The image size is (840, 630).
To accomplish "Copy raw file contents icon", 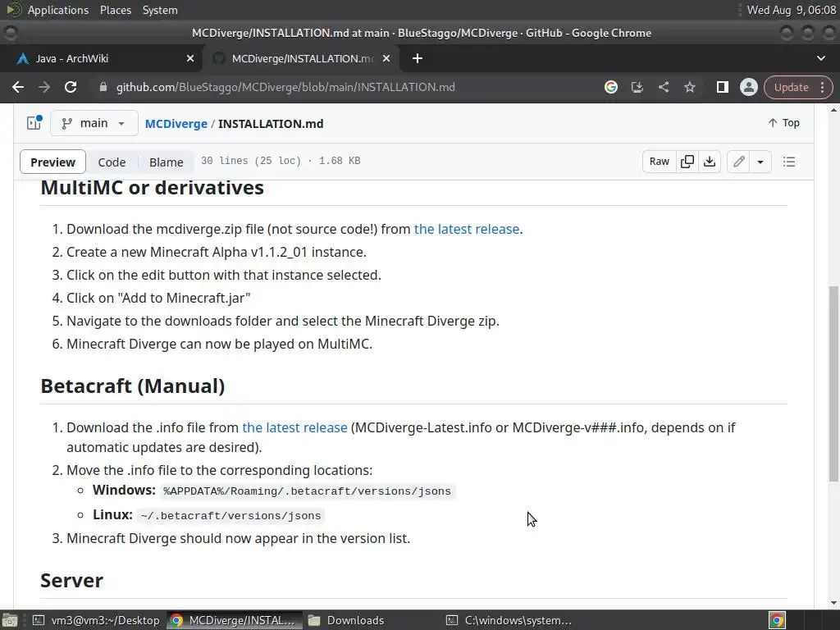I will 687,162.
